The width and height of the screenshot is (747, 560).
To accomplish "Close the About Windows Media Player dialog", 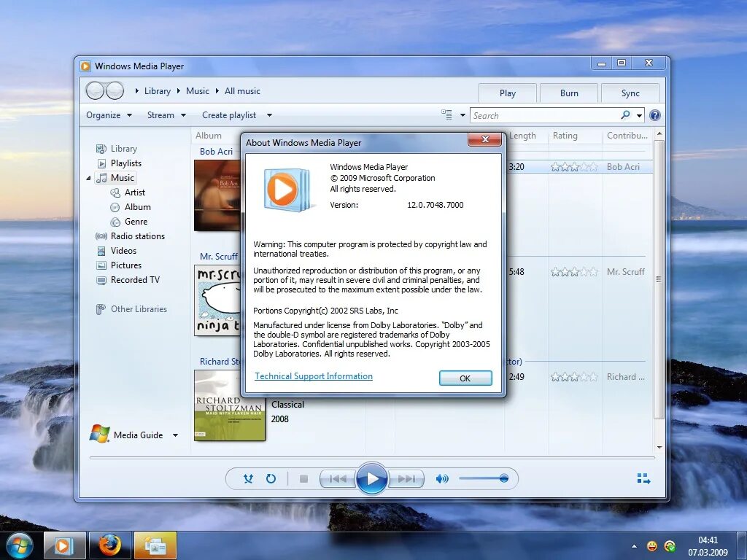I will point(485,139).
